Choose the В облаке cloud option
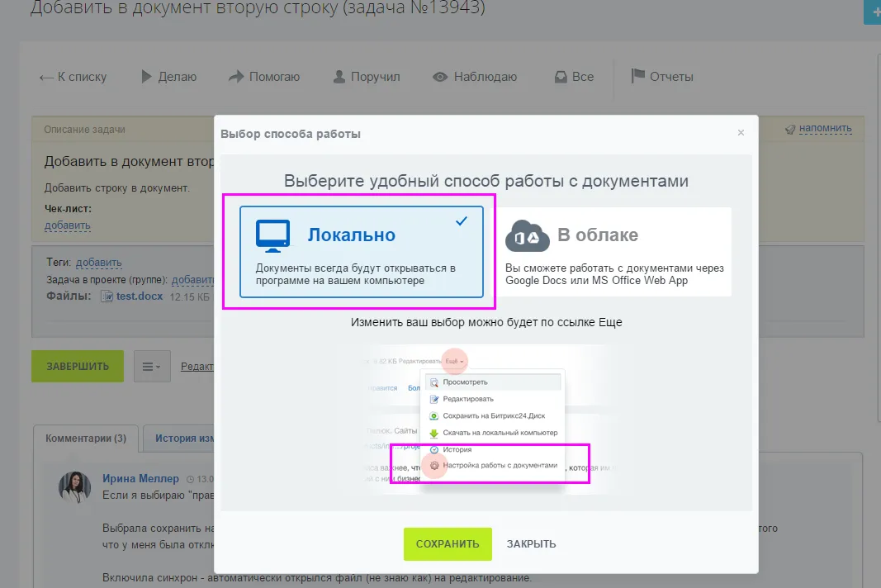 [x=613, y=251]
